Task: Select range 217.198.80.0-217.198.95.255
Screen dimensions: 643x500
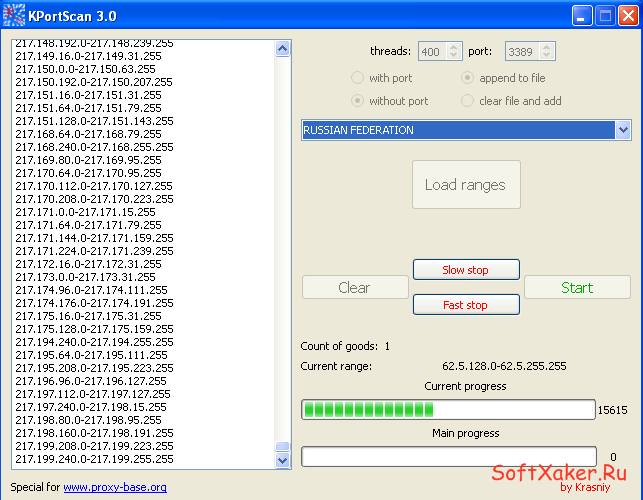Action: tap(89, 420)
